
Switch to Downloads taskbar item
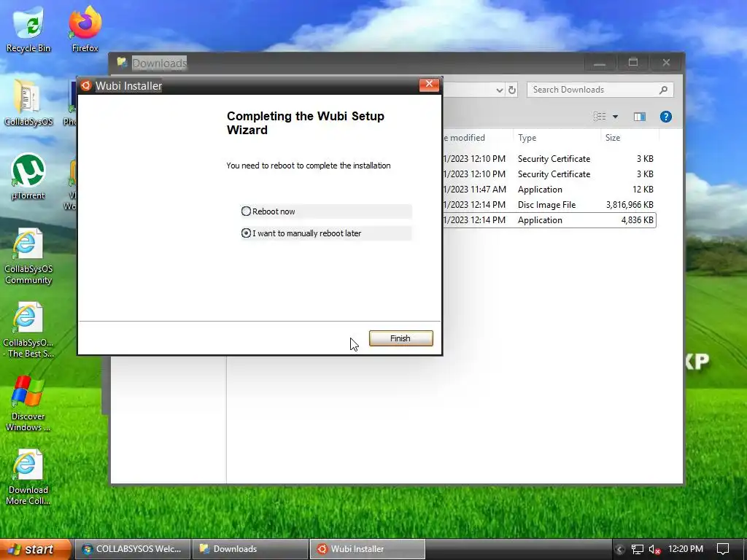pos(249,549)
